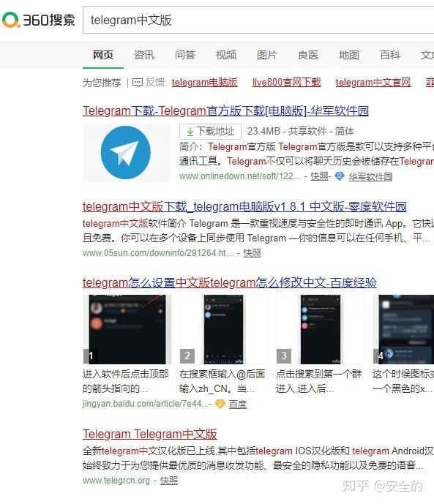Open 快照 for the telegrcn.org result
Image resolution: width=434 pixels, height=504 pixels.
click(x=169, y=481)
